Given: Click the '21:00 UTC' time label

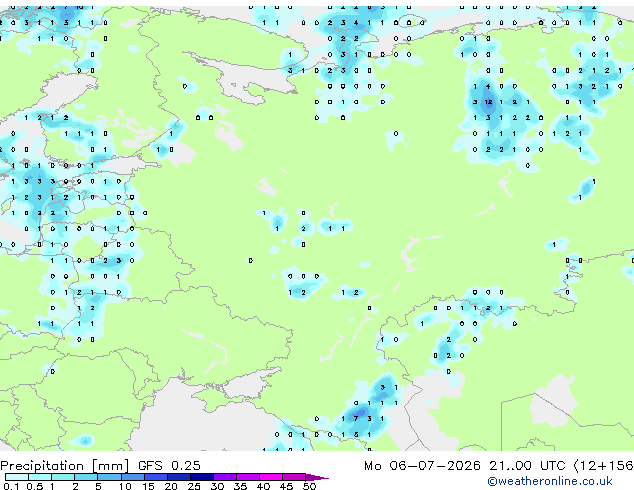Looking at the screenshot, I should tap(527, 465).
